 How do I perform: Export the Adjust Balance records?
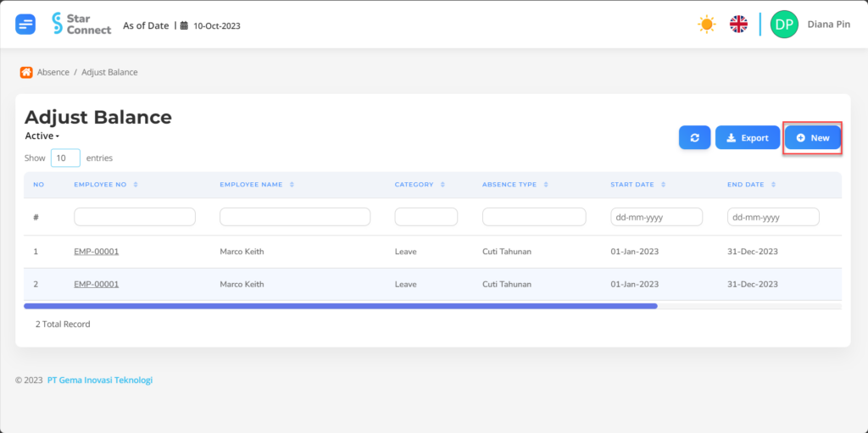pos(748,137)
